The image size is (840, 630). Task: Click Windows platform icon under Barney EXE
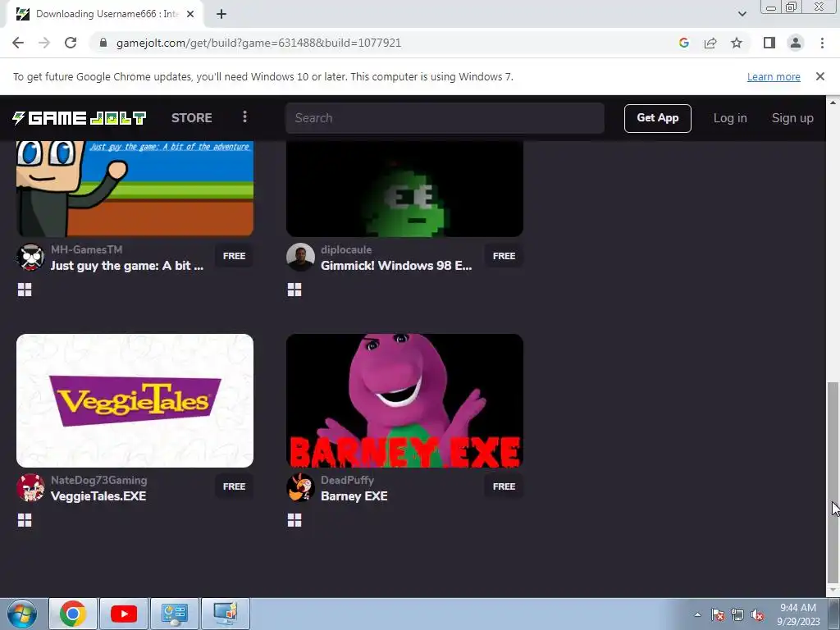tap(294, 520)
